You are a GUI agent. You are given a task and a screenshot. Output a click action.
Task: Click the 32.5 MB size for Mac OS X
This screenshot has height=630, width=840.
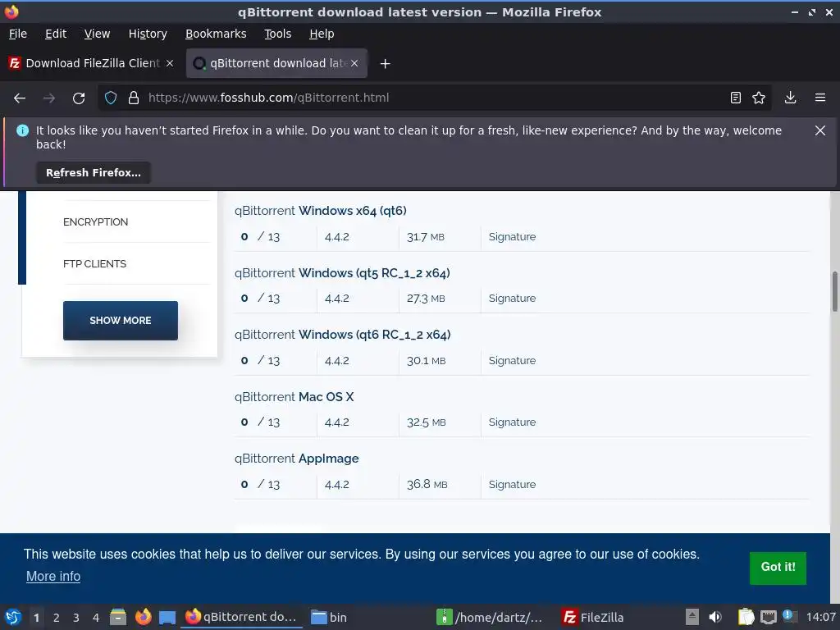[426, 422]
